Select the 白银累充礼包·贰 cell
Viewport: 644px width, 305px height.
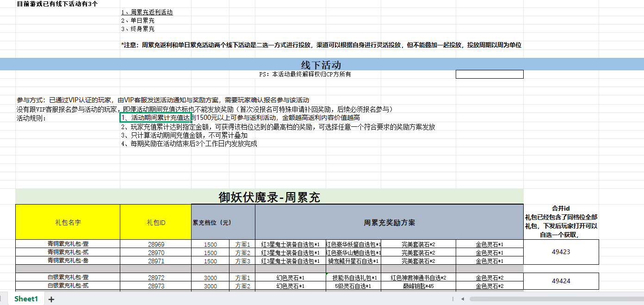[x=68, y=286]
